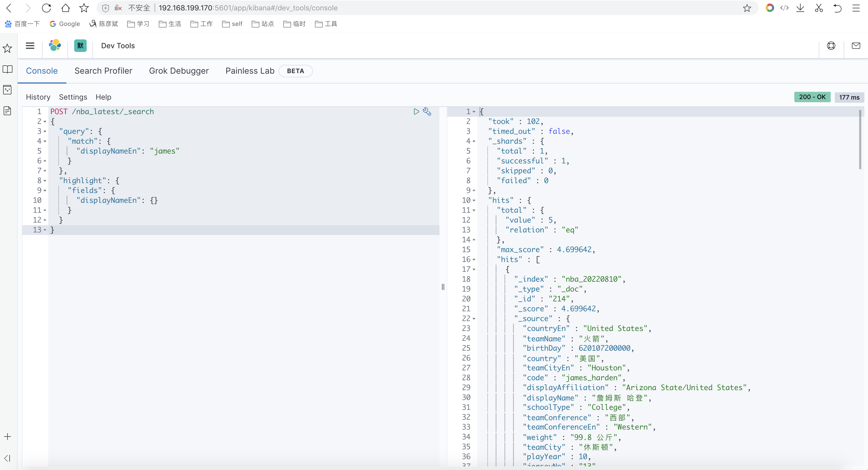Click the Console tab

pyautogui.click(x=42, y=71)
